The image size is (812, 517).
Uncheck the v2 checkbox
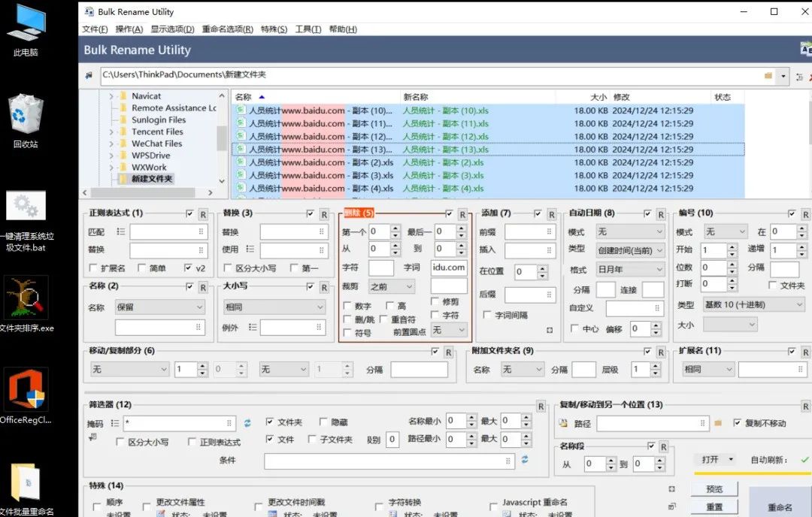pos(188,268)
